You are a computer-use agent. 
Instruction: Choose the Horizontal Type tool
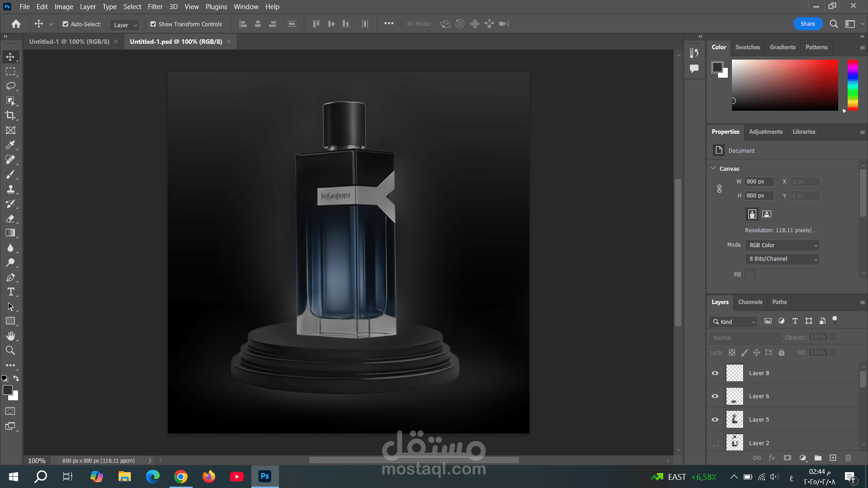point(10,292)
